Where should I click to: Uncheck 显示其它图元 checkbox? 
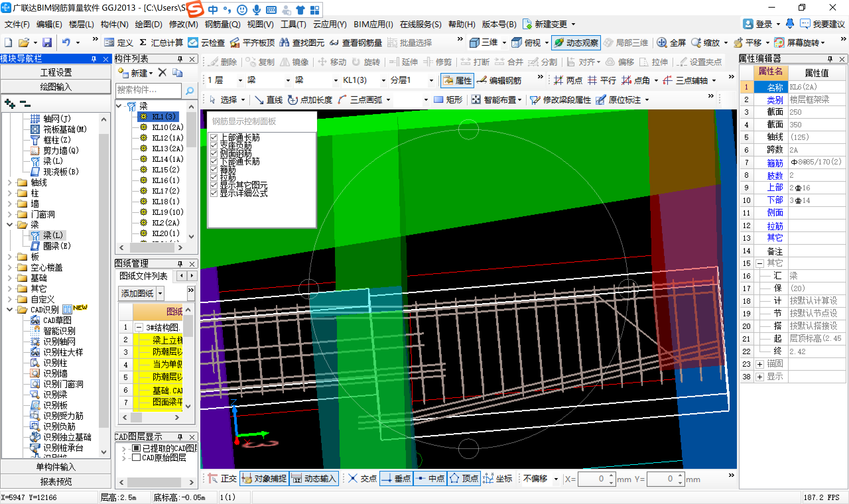(x=214, y=185)
